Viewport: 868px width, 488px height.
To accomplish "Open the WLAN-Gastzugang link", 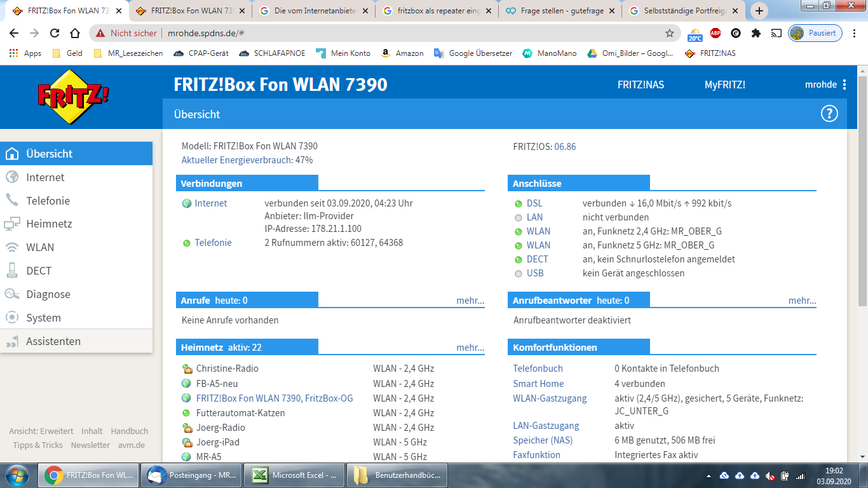I will 550,398.
